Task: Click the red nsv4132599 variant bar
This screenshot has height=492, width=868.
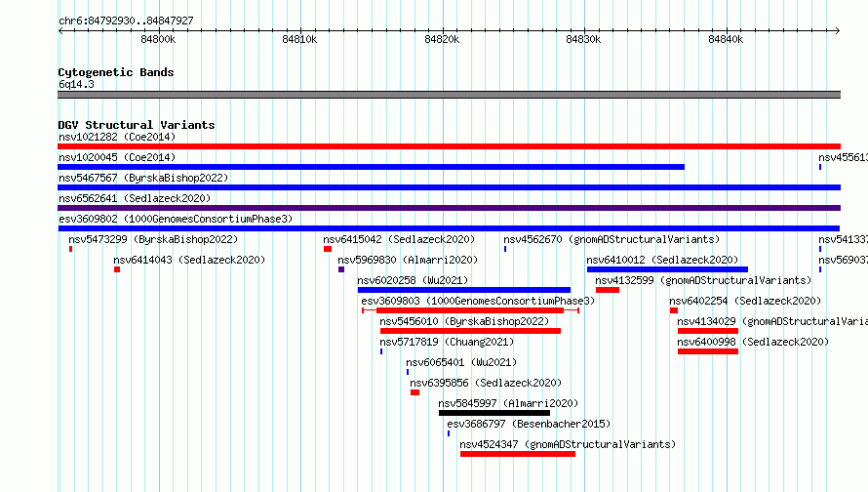Action: (x=608, y=290)
